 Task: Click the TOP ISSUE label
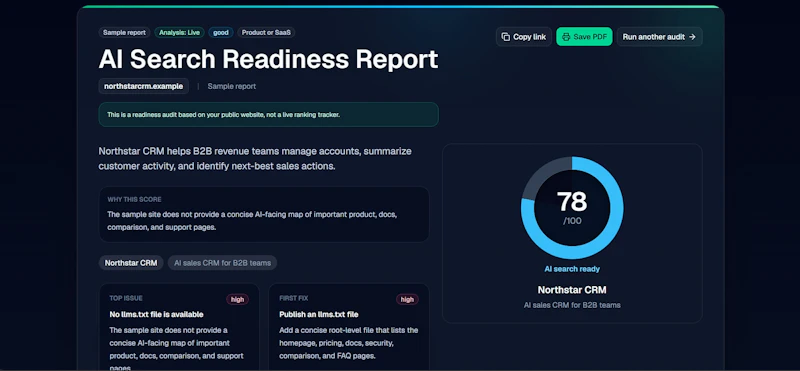[x=126, y=298]
